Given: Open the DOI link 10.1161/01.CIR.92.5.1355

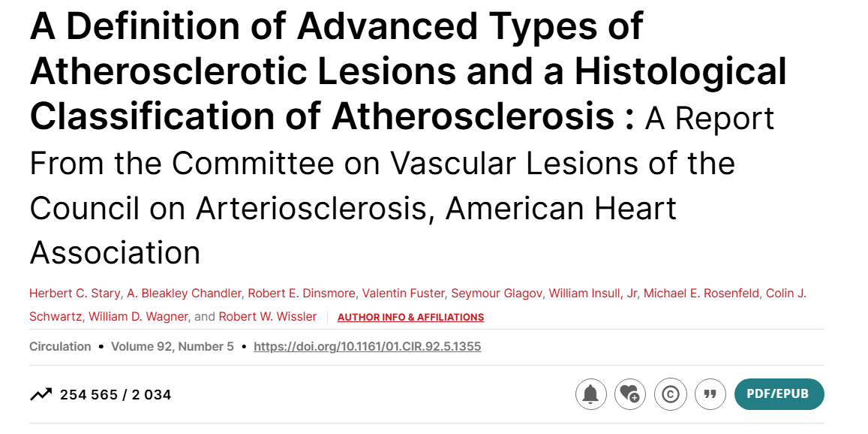Looking at the screenshot, I should coord(367,346).
